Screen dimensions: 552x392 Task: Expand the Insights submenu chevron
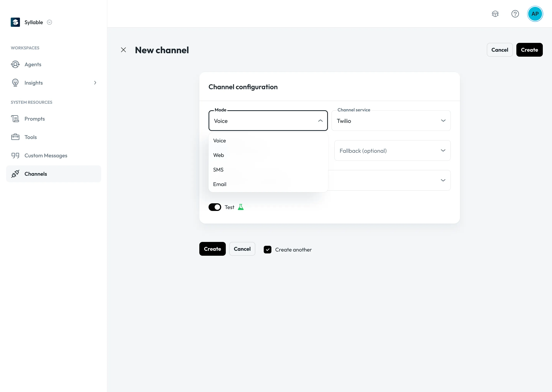(95, 83)
